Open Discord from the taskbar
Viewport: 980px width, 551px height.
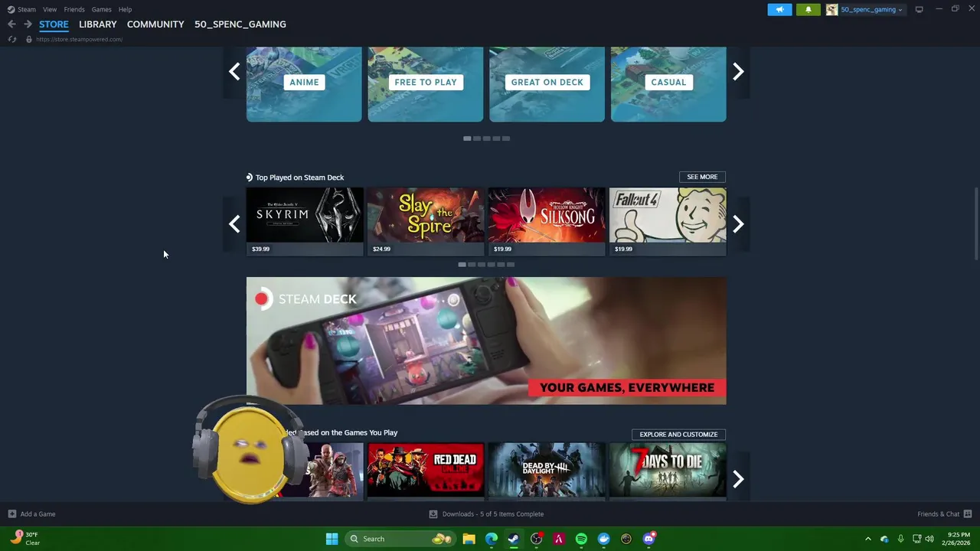point(649,539)
